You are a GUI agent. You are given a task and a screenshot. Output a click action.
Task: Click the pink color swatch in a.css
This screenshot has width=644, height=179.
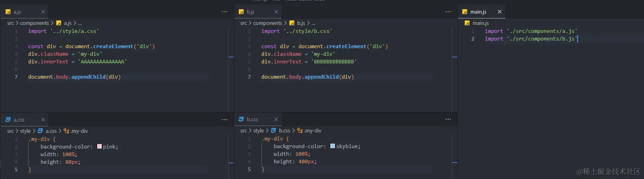99,146
